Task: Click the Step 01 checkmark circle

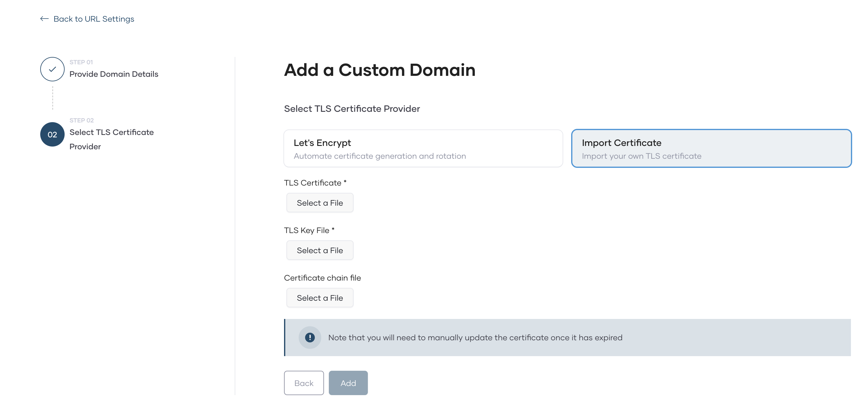Action: coord(52,69)
